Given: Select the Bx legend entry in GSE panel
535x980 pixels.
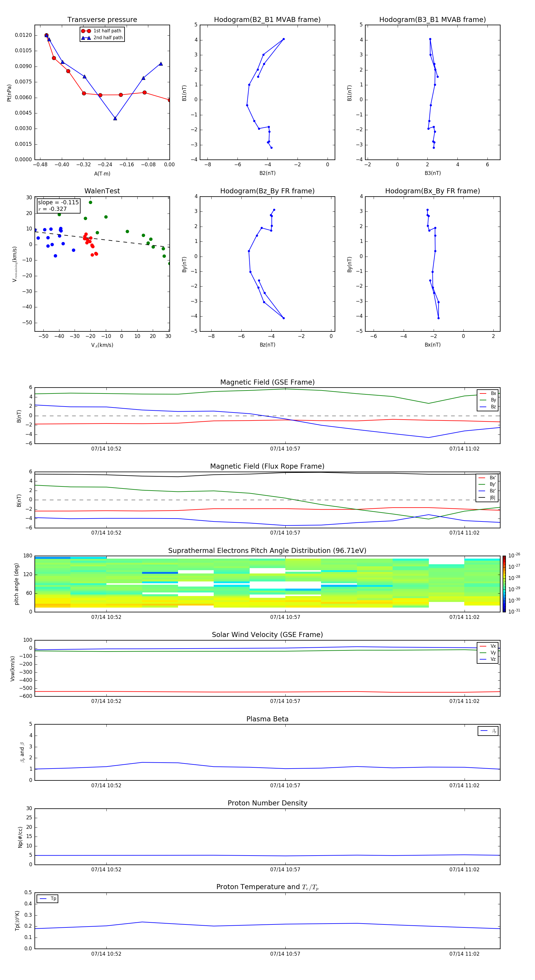Looking at the screenshot, I should click(x=488, y=393).
